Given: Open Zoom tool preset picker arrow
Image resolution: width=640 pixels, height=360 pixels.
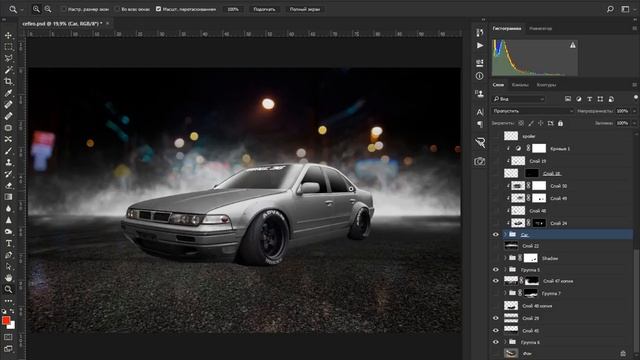Looking at the screenshot, I should pos(22,9).
